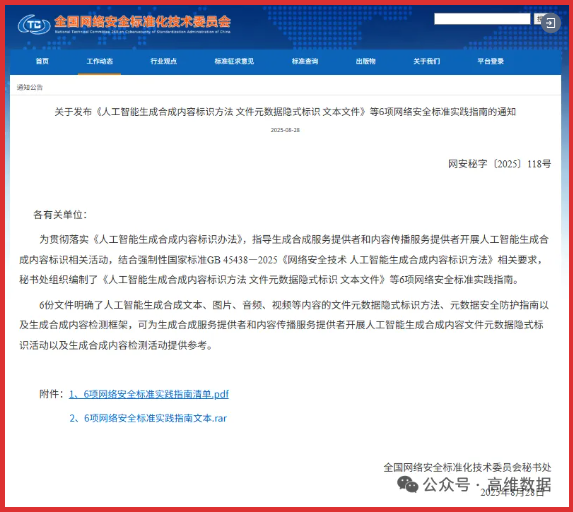This screenshot has height=512, width=573.
Task: Click the site title 全国网络安全标准化技术委员会
Action: tap(143, 22)
